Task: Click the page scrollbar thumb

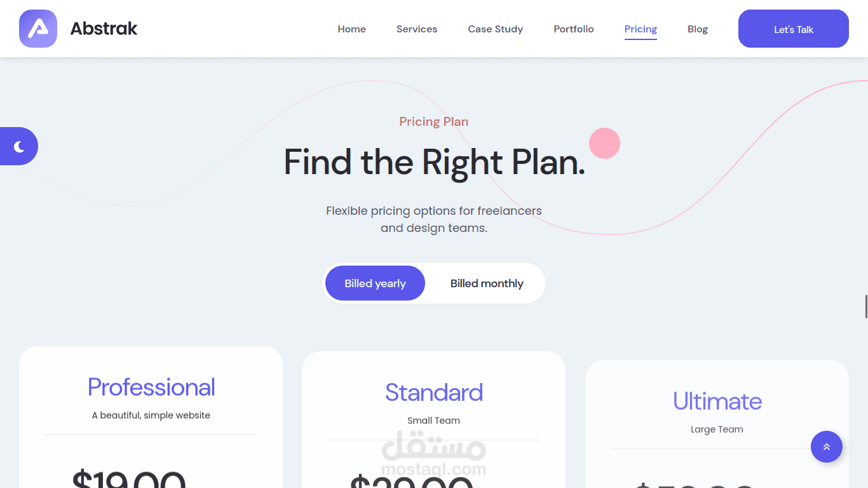Action: tap(865, 307)
